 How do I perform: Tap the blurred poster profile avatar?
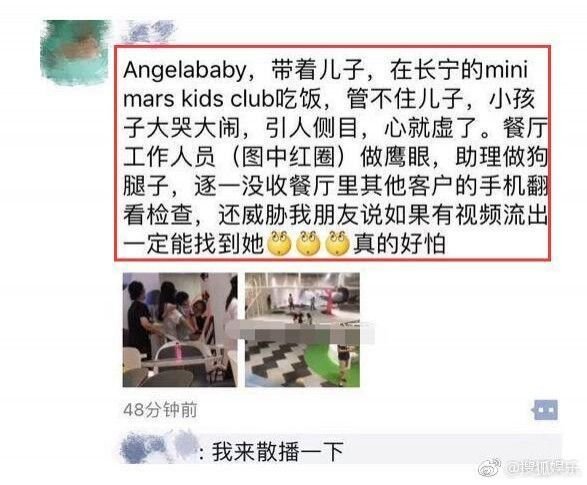point(76,52)
